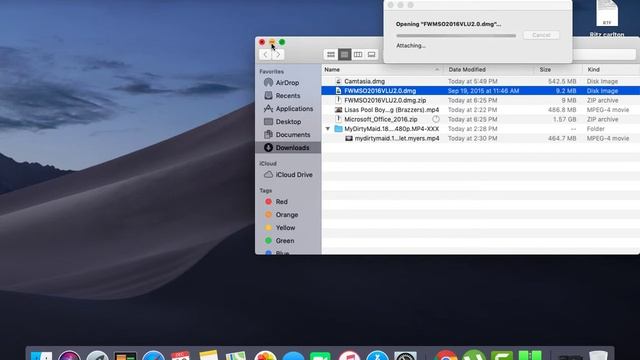Switch Finder to gallery view
The height and width of the screenshot is (360, 640).
[x=371, y=54]
